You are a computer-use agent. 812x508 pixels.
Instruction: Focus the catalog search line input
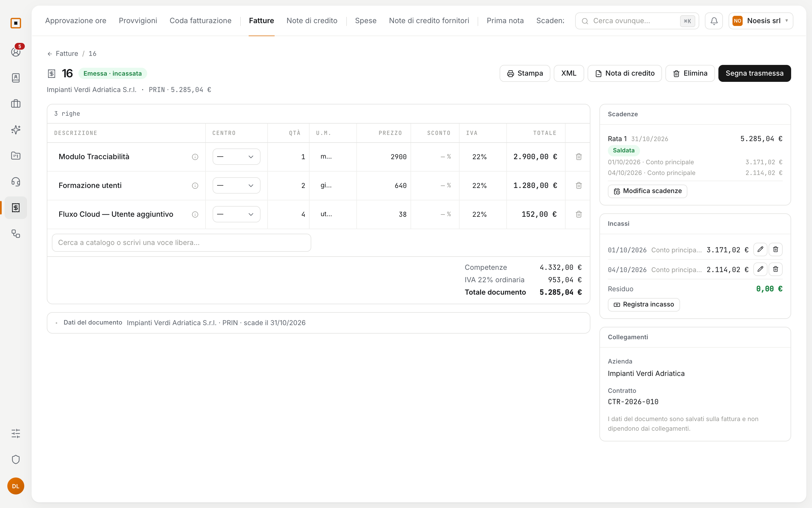pyautogui.click(x=181, y=243)
